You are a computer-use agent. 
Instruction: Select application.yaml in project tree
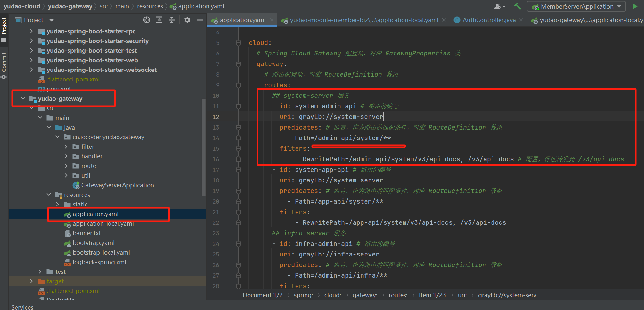pos(95,214)
